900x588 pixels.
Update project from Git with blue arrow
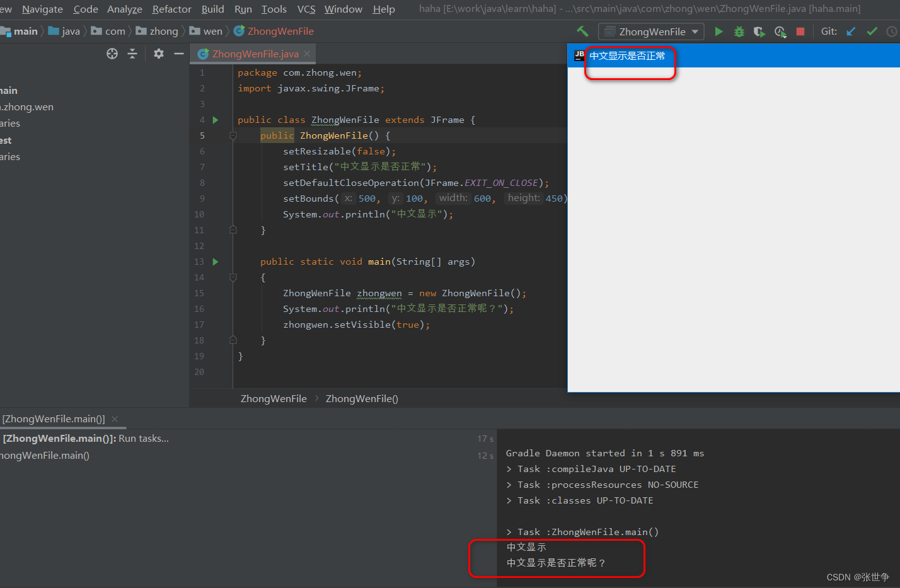point(851,31)
